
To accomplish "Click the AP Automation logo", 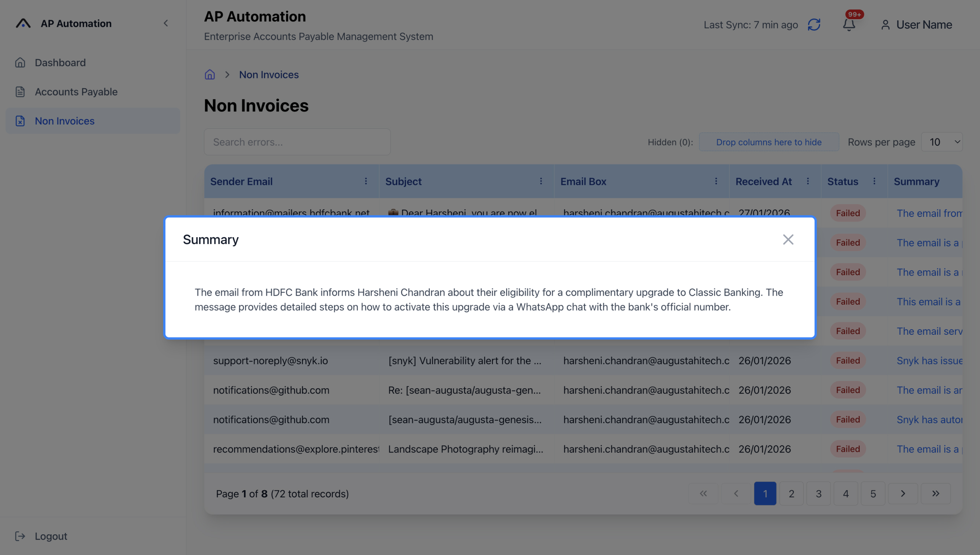I will tap(23, 23).
